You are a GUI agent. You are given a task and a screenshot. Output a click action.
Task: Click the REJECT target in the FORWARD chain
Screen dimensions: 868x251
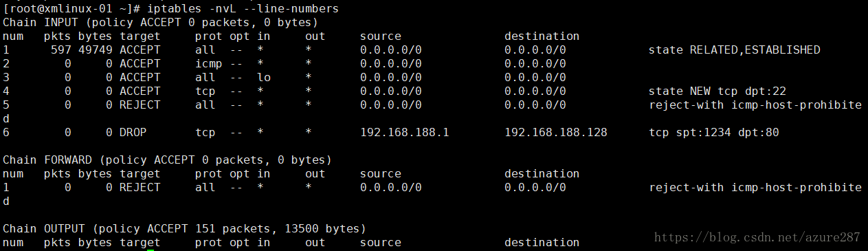[140, 188]
